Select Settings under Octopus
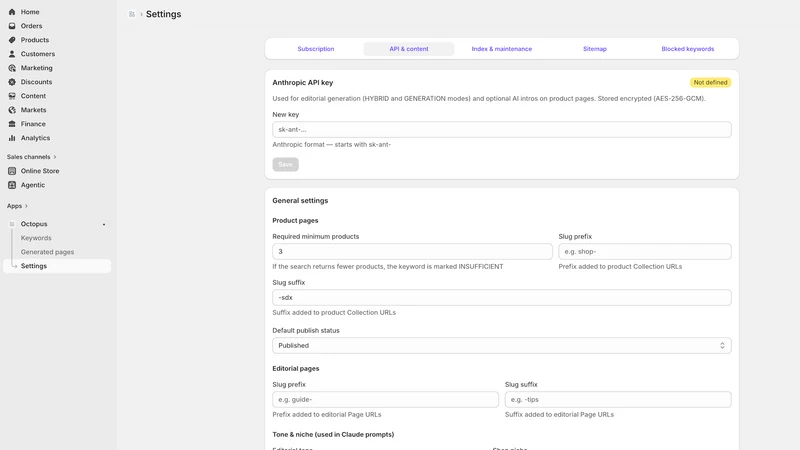The height and width of the screenshot is (450, 800). 57,266
